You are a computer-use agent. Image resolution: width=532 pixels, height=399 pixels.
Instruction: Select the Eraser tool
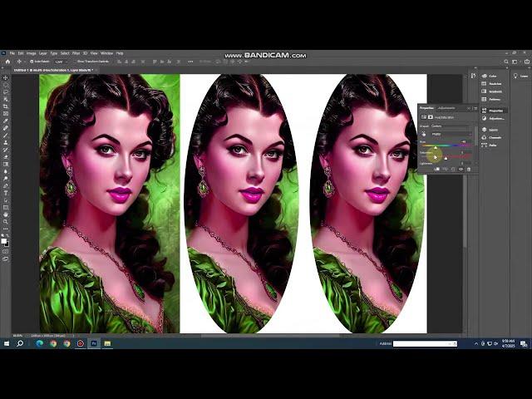pos(6,157)
